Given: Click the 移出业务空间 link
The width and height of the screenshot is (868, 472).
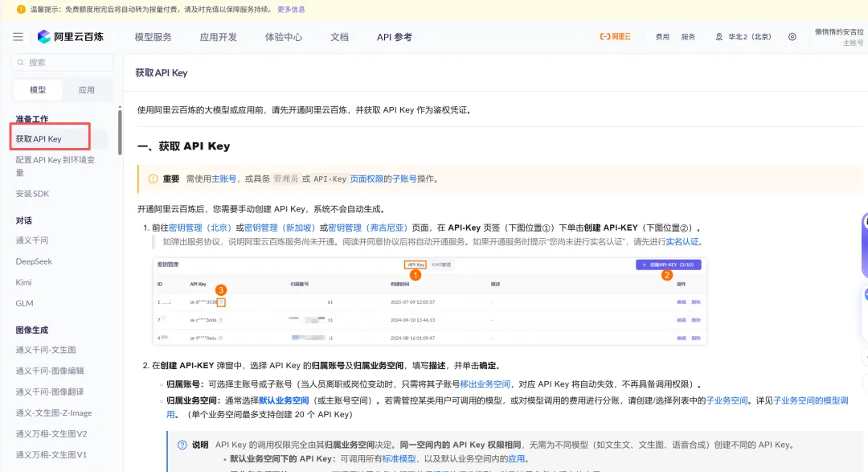Looking at the screenshot, I should pyautogui.click(x=485, y=384).
